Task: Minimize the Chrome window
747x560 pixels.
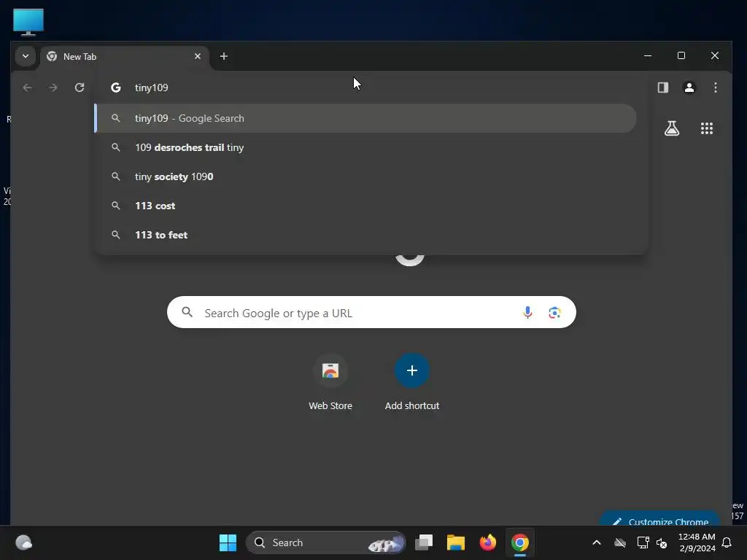Action: pyautogui.click(x=648, y=55)
